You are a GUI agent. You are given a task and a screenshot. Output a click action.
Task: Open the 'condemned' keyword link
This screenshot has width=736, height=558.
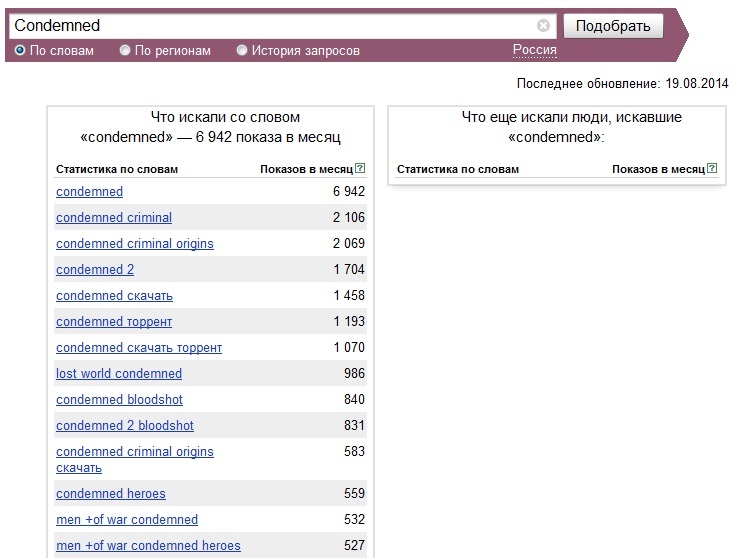[x=90, y=191]
